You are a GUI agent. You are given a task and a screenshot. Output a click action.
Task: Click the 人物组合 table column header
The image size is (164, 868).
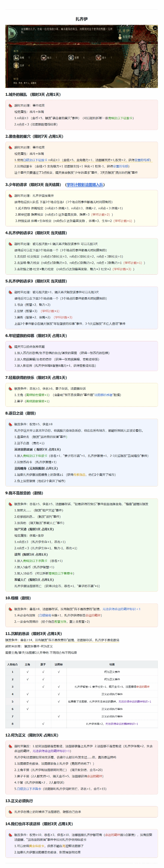(x=13, y=664)
